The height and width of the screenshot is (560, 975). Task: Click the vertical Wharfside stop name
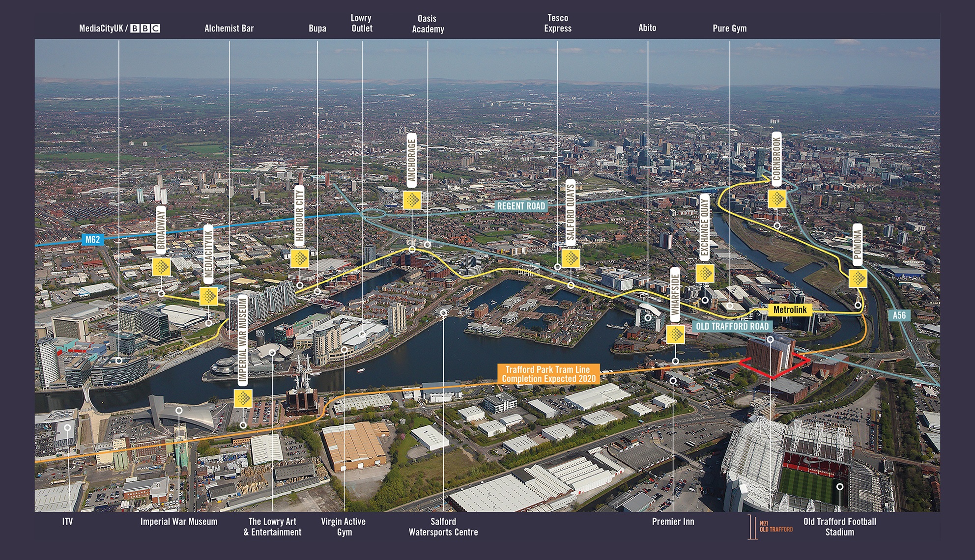tap(675, 295)
